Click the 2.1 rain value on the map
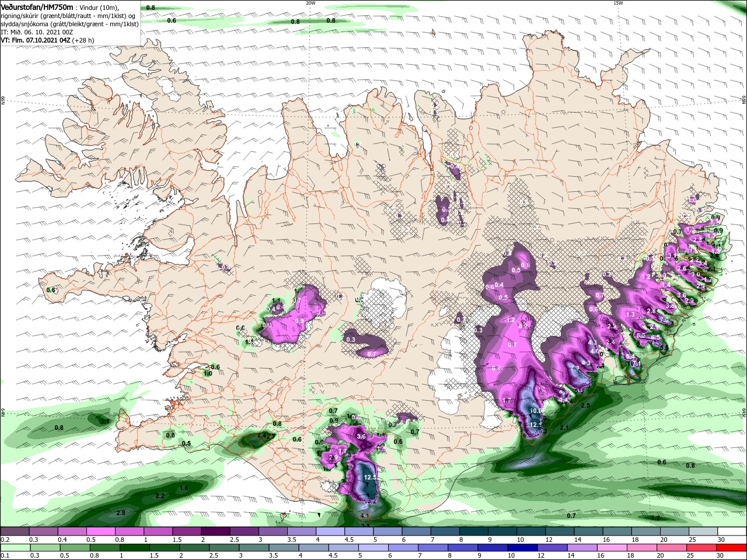Image resolution: width=747 pixels, height=560 pixels. (x=564, y=428)
